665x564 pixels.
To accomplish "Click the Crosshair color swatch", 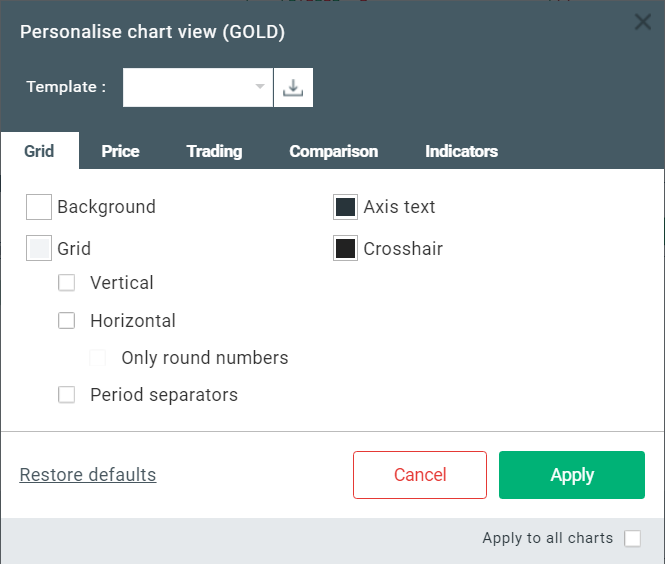I will [x=345, y=249].
